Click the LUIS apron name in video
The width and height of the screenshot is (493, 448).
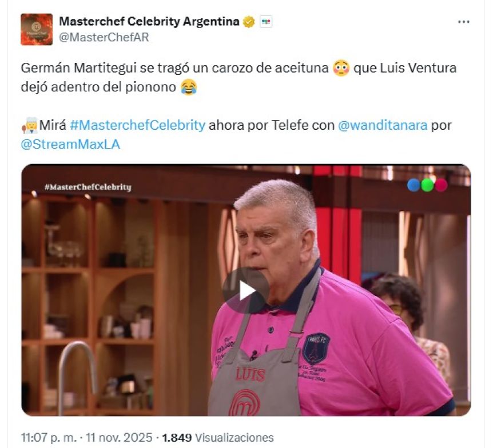(251, 375)
